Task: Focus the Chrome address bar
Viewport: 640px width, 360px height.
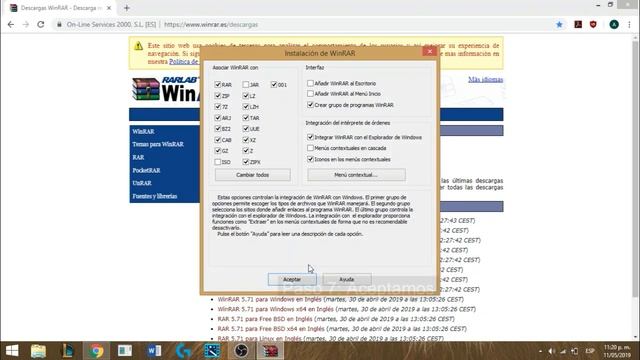Action: click(x=302, y=24)
